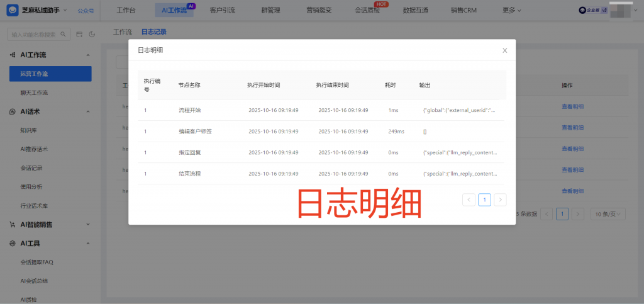Click the 输入功能名称搜索 search field
Screen dimensions: 644x304
coord(34,35)
